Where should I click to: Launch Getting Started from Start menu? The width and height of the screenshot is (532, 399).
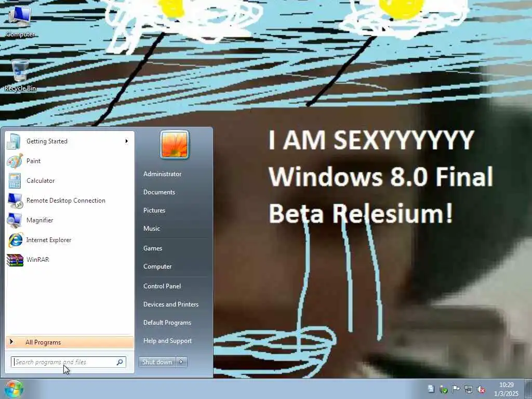70,141
